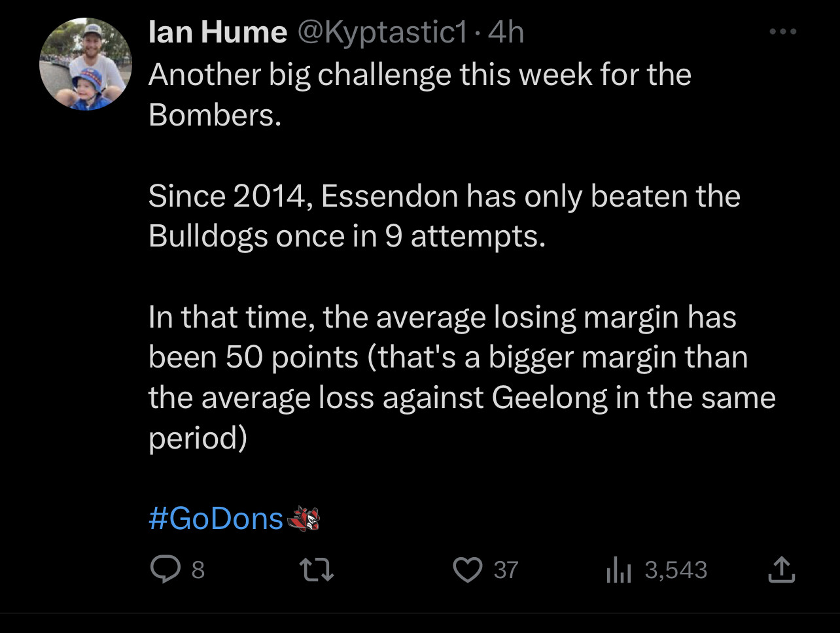Click the Bombers emoji beside #GoDons
Image resolution: width=840 pixels, height=633 pixels.
point(303,519)
